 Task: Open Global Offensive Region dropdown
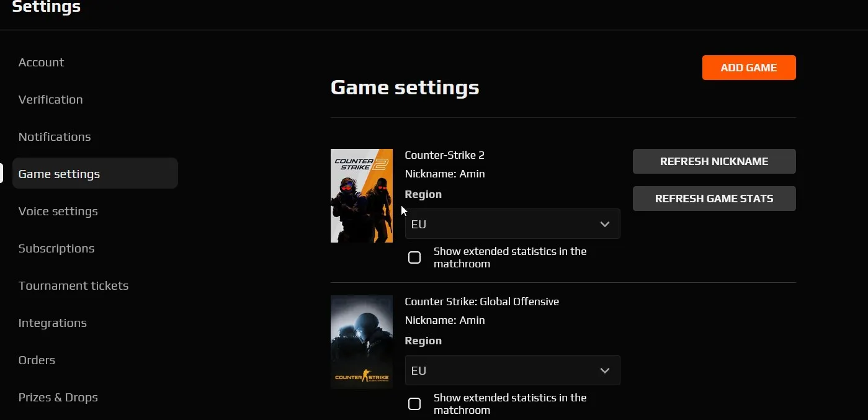tap(512, 370)
